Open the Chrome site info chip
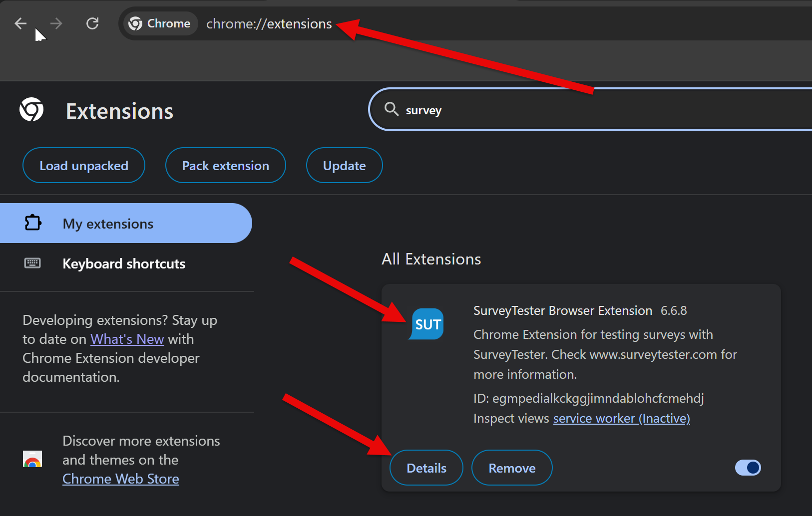This screenshot has width=812, height=516. pyautogui.click(x=160, y=23)
